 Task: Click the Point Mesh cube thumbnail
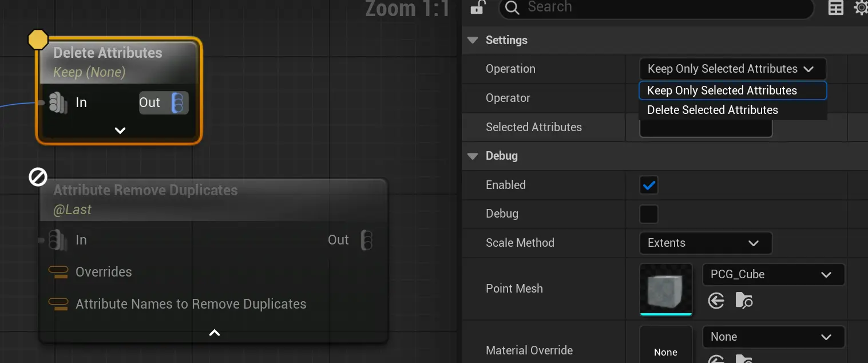click(666, 289)
